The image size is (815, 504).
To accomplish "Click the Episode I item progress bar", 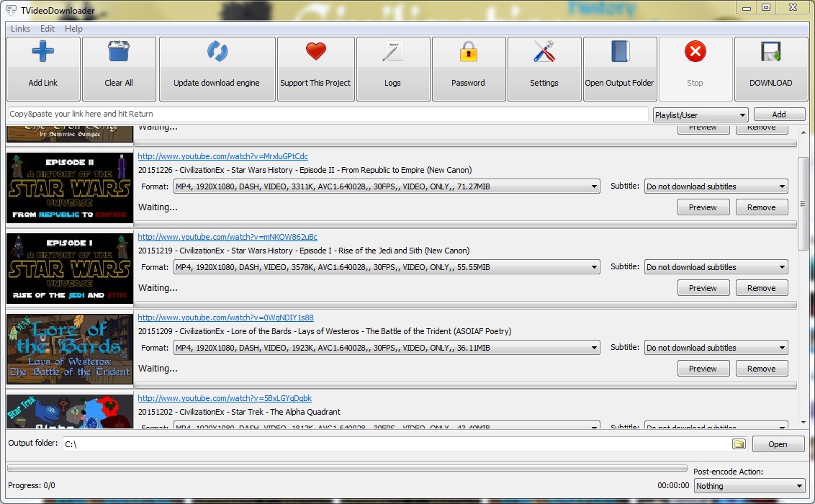I will [466, 305].
